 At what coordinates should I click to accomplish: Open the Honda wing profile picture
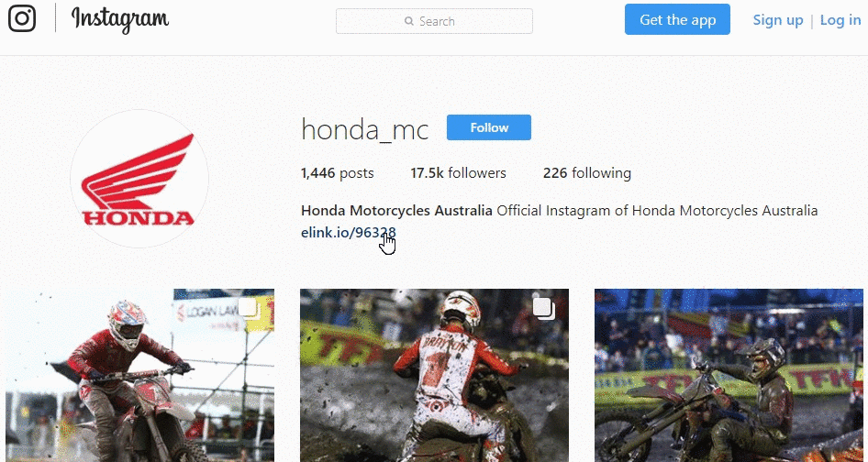point(139,179)
